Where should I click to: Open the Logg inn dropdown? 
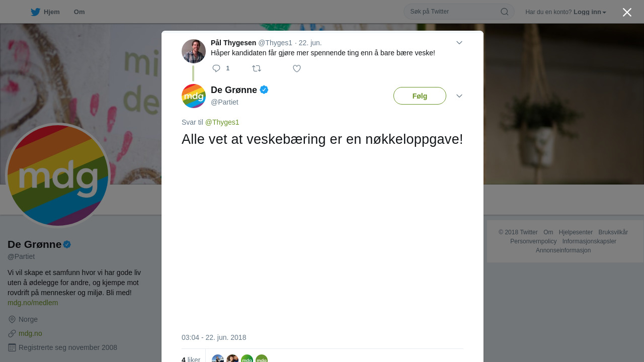pyautogui.click(x=590, y=12)
